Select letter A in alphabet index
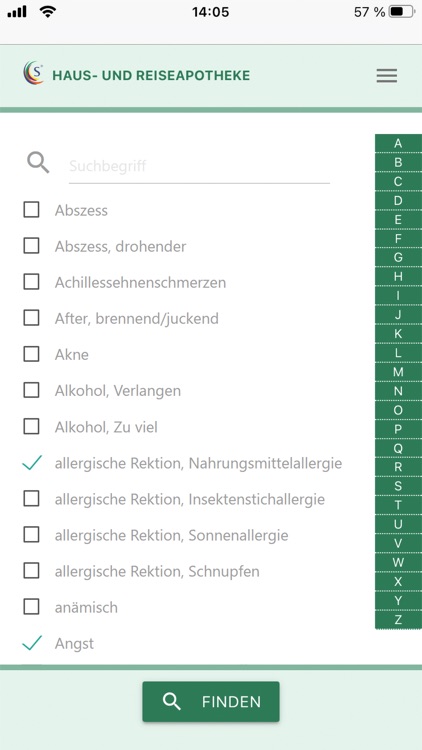This screenshot has height=750, width=422. [398, 143]
